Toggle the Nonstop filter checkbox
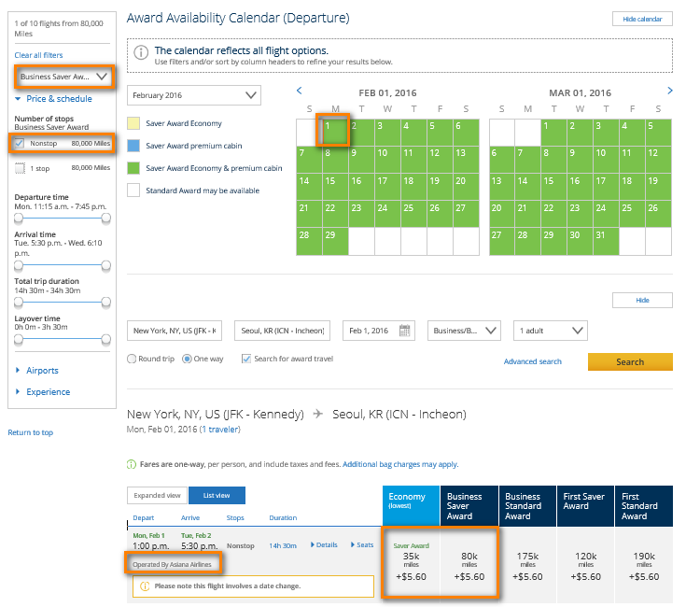Viewport: 700px width, 607px height. [x=20, y=143]
